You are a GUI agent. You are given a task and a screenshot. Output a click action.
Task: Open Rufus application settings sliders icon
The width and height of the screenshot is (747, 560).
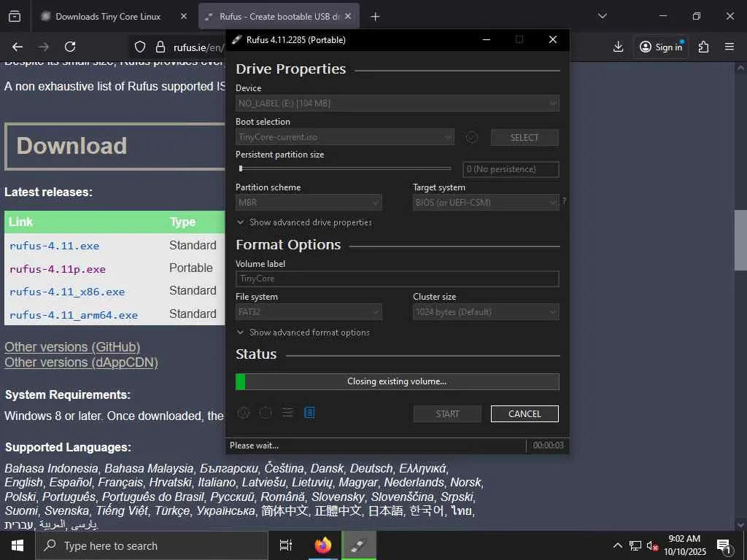(x=287, y=413)
